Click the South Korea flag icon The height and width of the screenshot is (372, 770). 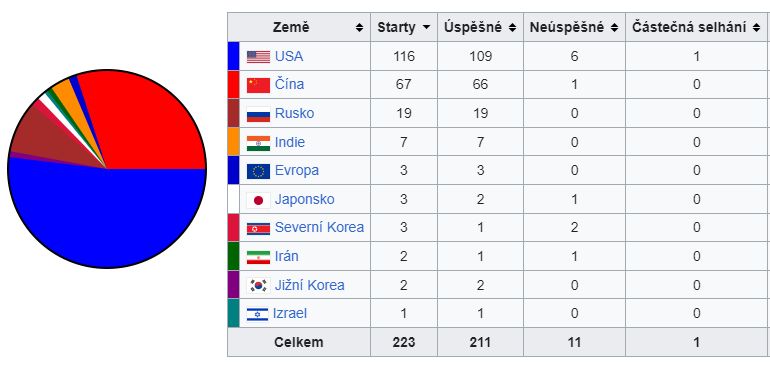(258, 286)
